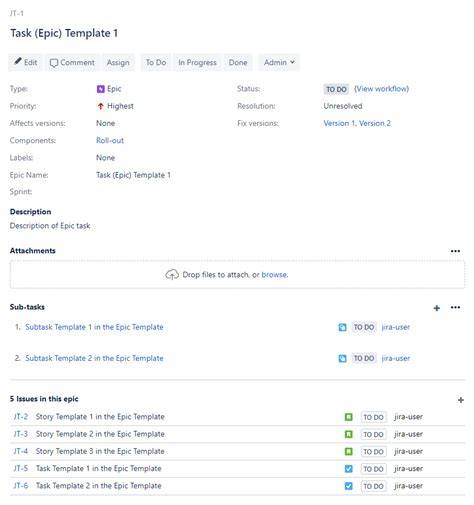Mark the issue as Done
Viewport: 474px width, 505px height.
pyautogui.click(x=238, y=62)
